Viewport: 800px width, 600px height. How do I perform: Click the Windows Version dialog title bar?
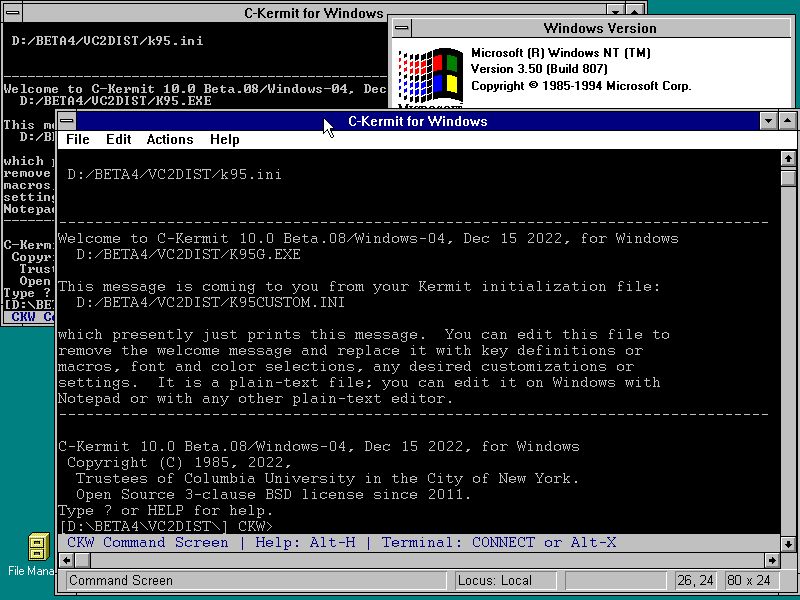[x=600, y=28]
